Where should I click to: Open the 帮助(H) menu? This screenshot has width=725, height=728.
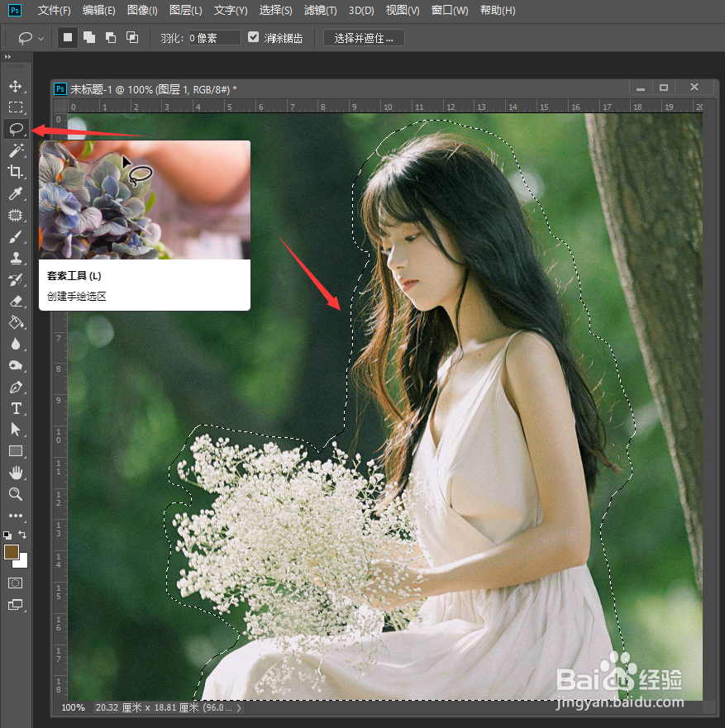coord(498,10)
